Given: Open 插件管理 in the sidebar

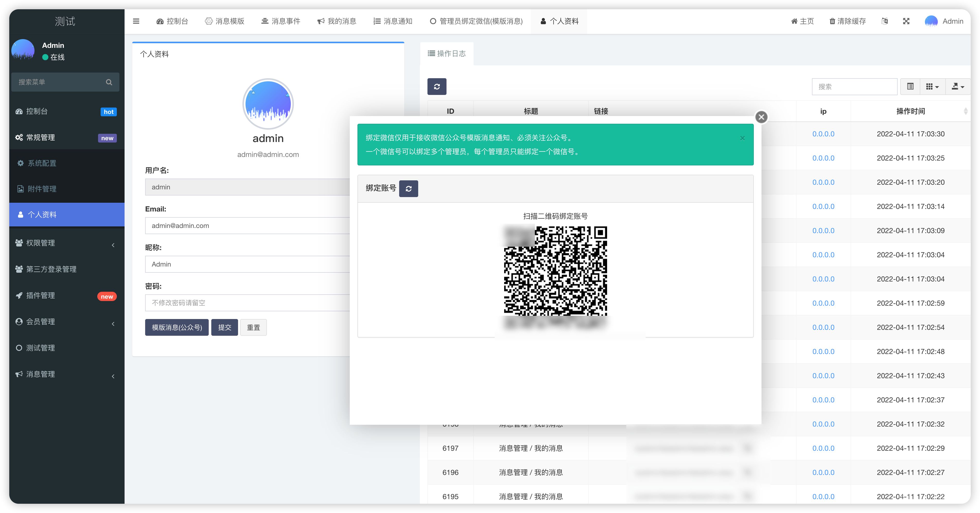Looking at the screenshot, I should tap(67, 296).
